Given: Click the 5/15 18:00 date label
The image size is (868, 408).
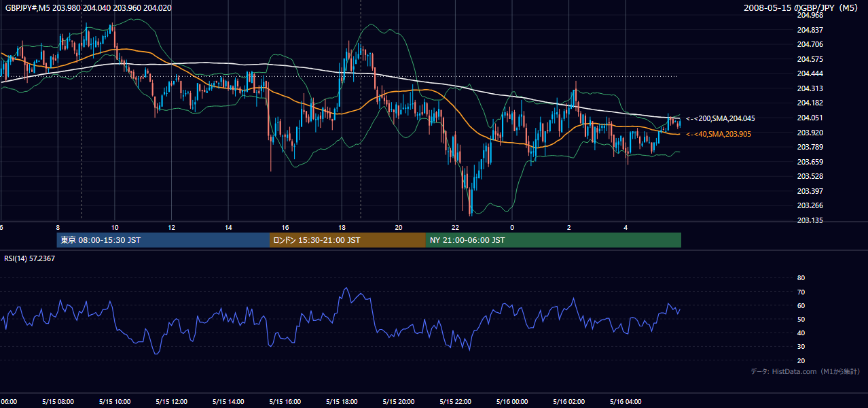Looking at the screenshot, I should point(342,402).
